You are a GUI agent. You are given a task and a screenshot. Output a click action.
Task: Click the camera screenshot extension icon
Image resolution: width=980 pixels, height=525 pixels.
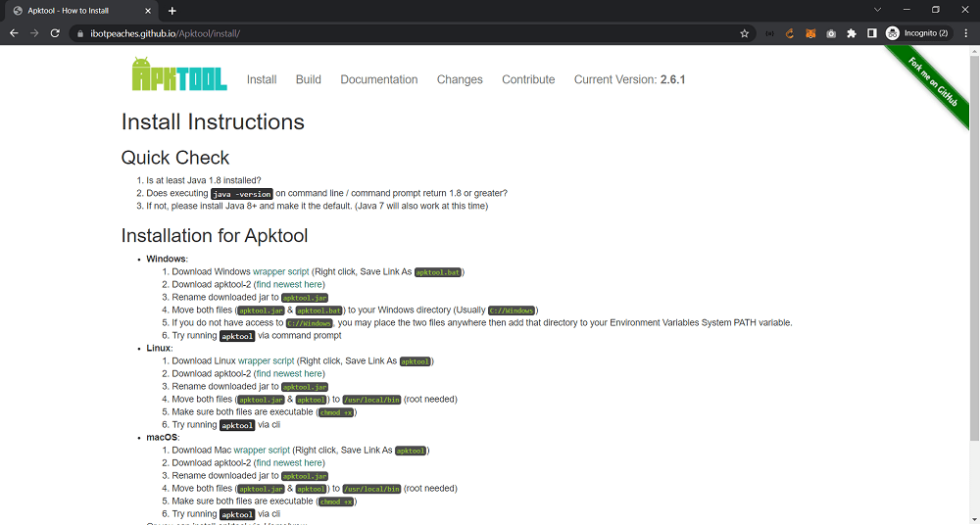[831, 33]
